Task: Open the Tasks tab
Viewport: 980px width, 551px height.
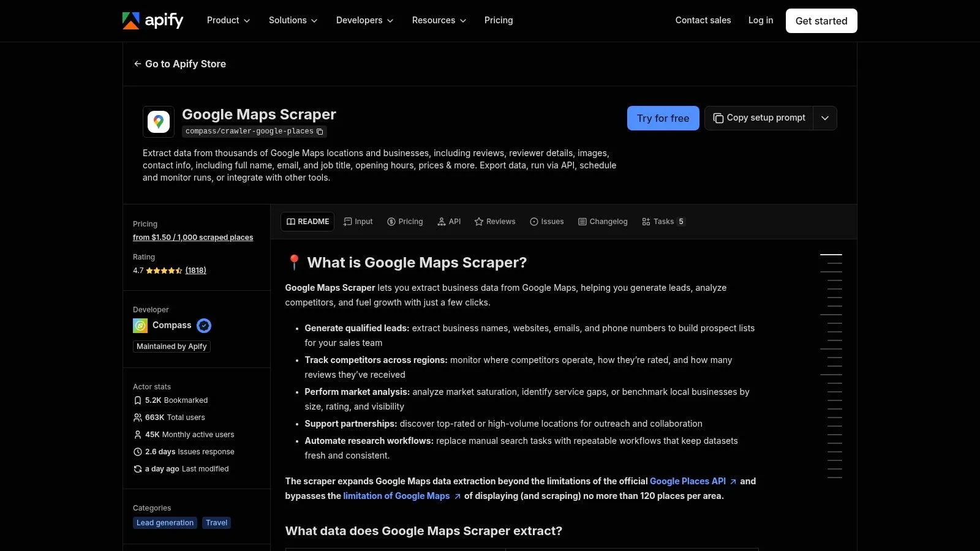Action: [663, 222]
